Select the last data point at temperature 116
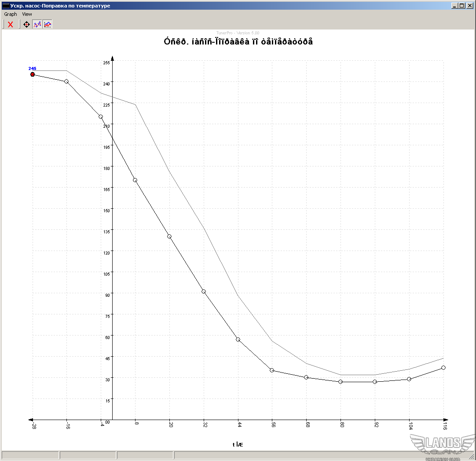This screenshot has width=476, height=461. click(x=443, y=368)
